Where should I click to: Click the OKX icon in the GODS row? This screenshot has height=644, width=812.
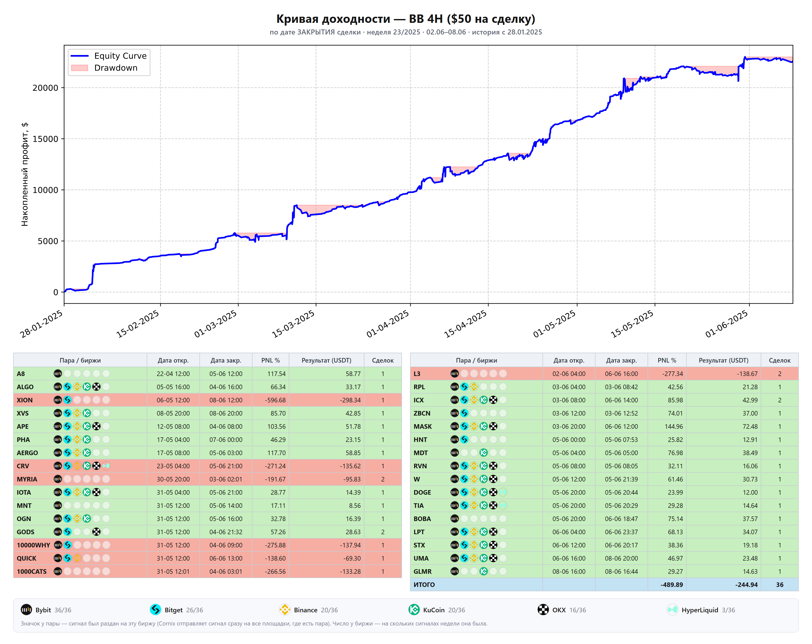point(96,531)
